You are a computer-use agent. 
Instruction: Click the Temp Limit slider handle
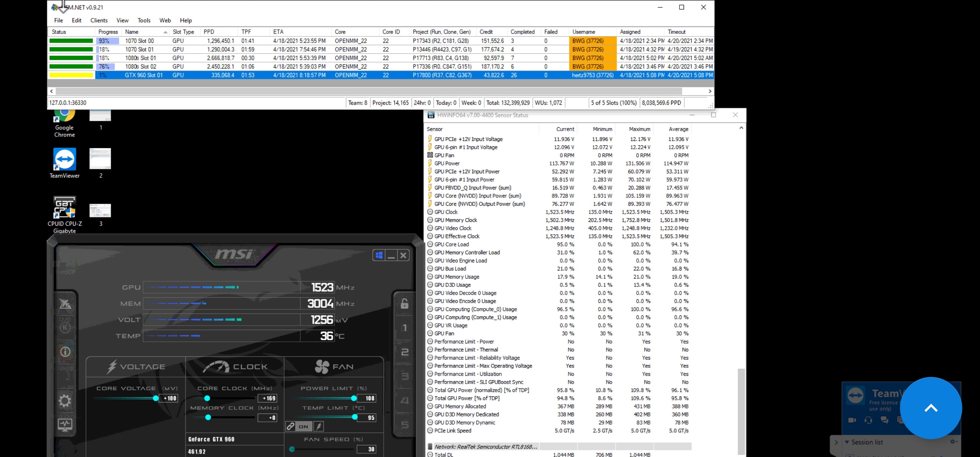point(355,417)
